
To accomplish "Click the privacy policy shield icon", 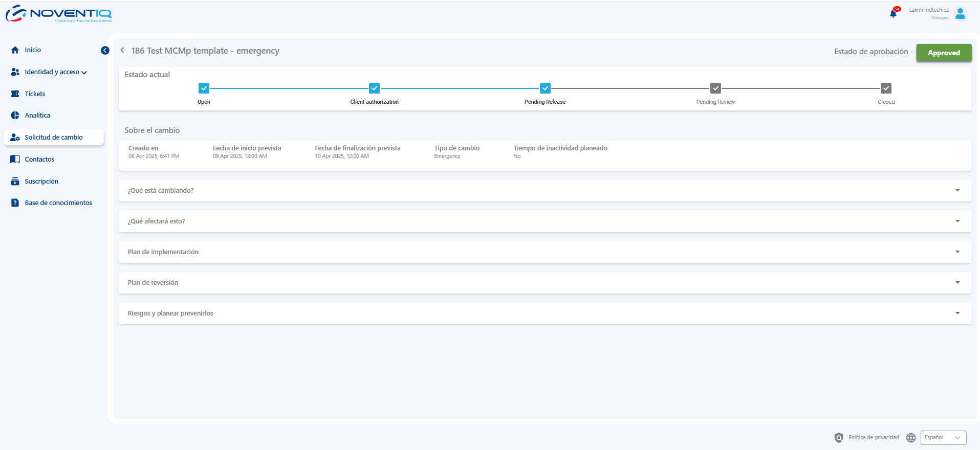I will 839,438.
